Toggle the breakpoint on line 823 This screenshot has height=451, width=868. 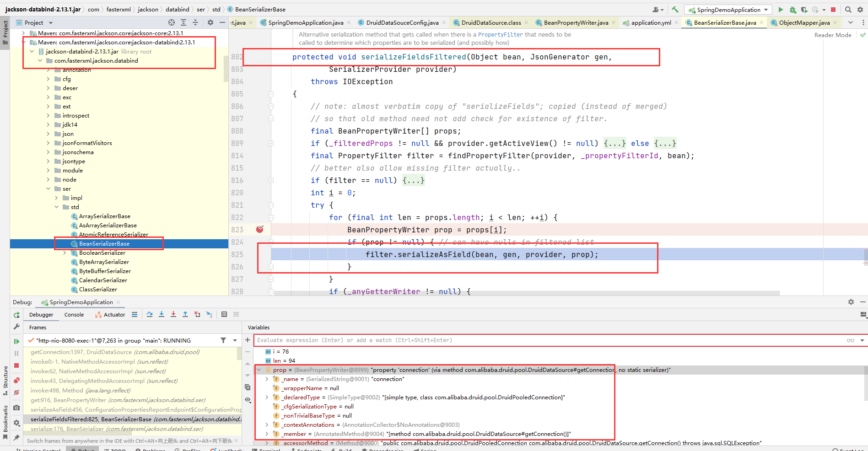coord(260,229)
